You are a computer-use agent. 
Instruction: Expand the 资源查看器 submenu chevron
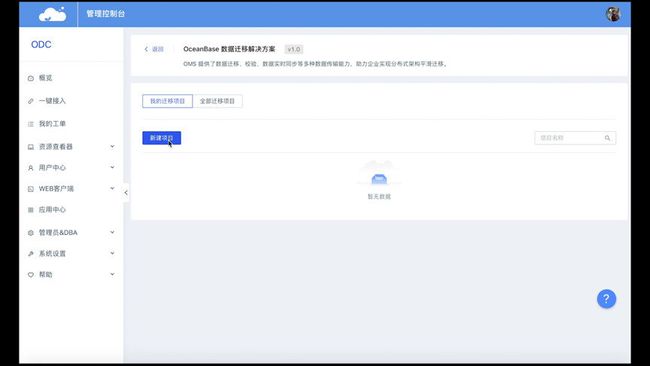pyautogui.click(x=112, y=146)
